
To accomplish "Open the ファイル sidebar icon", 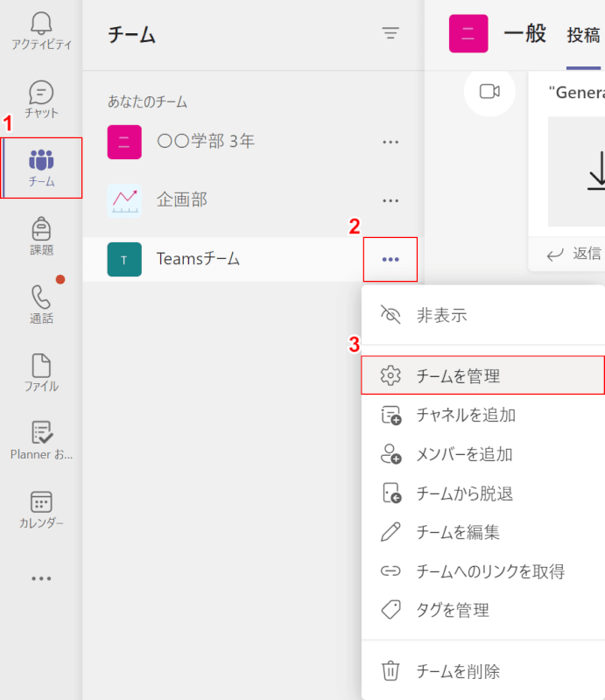I will click(x=41, y=374).
